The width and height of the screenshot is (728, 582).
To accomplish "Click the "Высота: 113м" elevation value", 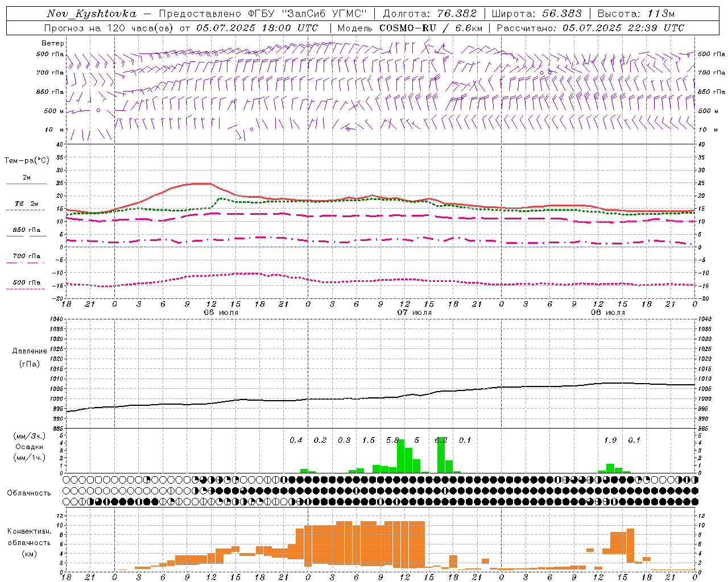I will (636, 14).
